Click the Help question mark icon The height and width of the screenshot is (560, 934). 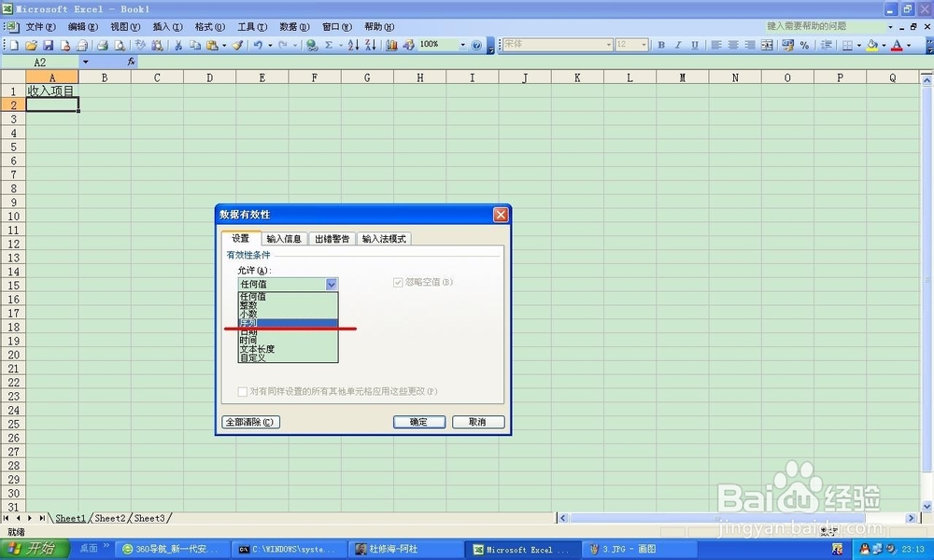pyautogui.click(x=476, y=45)
